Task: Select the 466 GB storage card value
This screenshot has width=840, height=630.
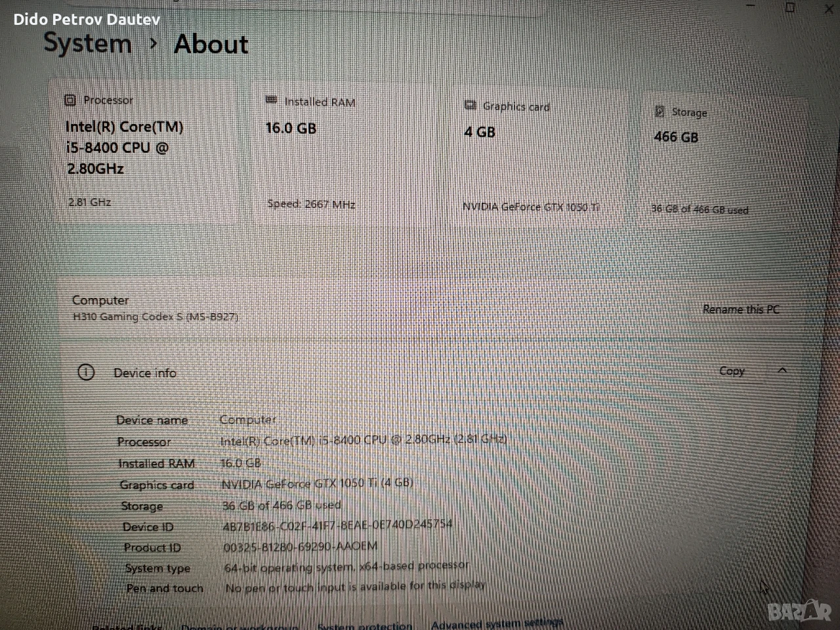Action: (x=676, y=136)
